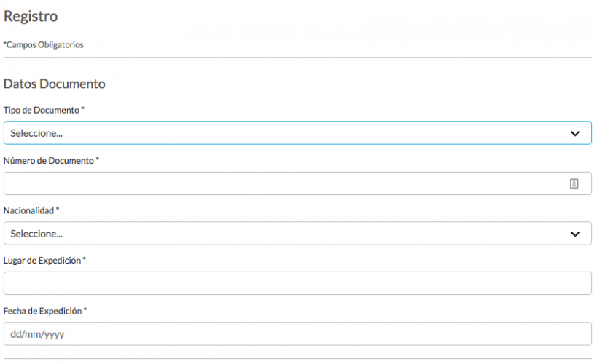Click the contact autofill icon in Número de Documento
The image size is (597, 364).
click(574, 184)
